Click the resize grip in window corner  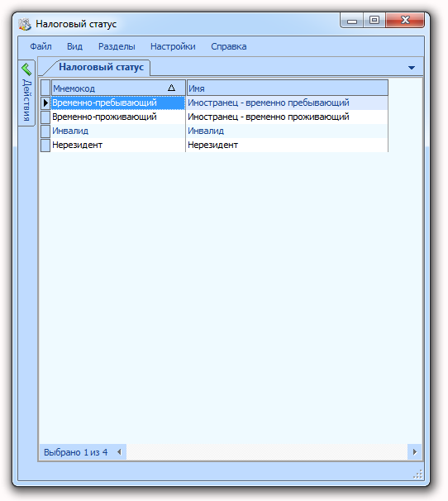click(x=417, y=475)
